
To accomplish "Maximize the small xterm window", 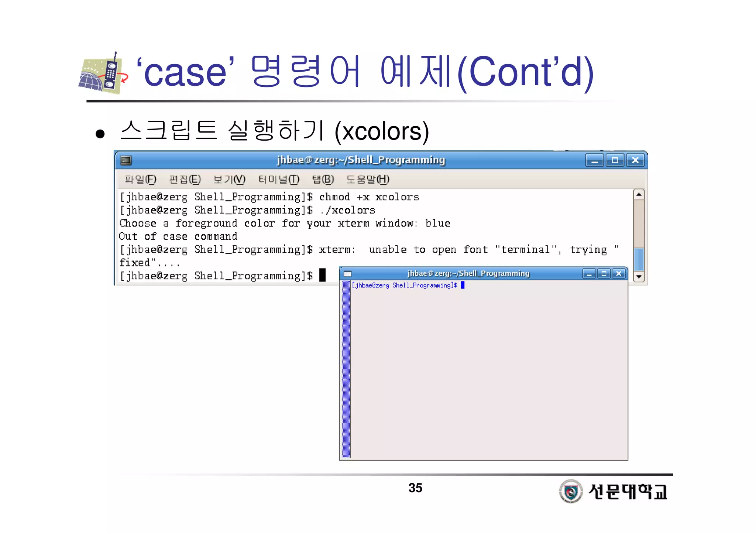I will pyautogui.click(x=604, y=273).
